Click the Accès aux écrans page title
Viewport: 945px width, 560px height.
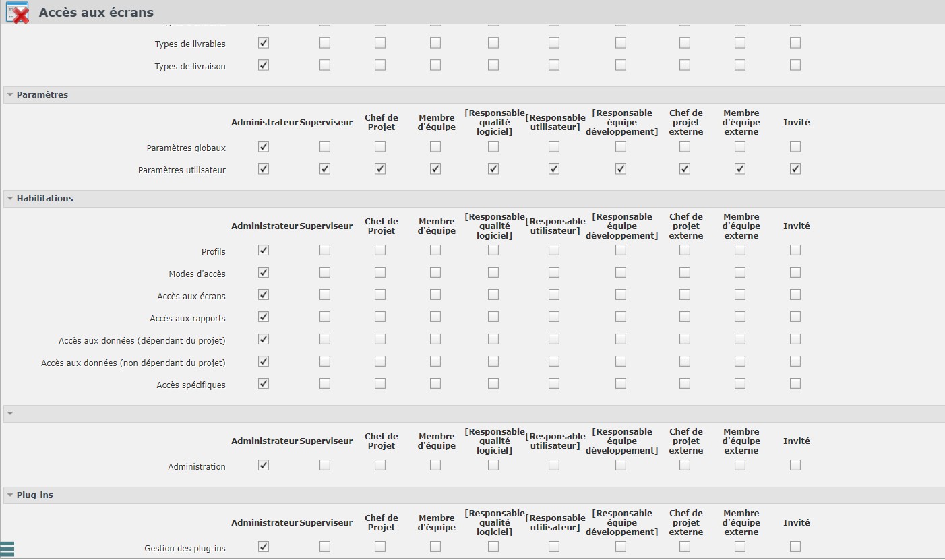tap(96, 13)
